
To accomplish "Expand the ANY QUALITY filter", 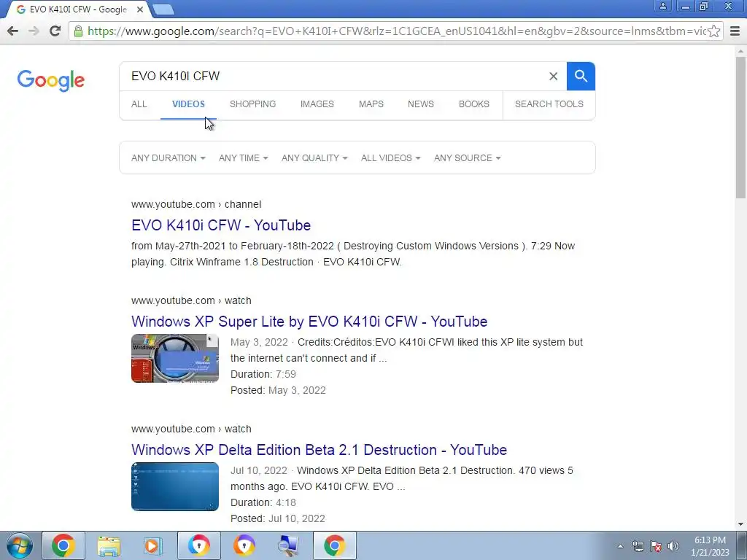I will [314, 158].
